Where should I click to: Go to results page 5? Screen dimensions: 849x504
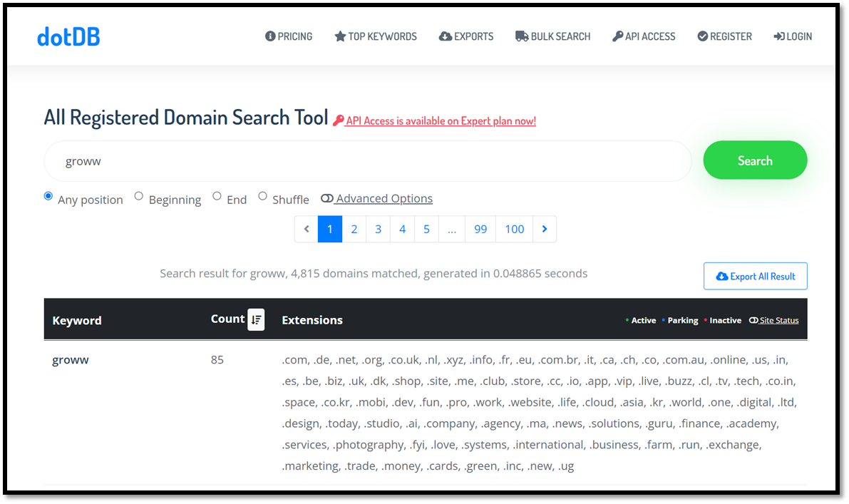tap(427, 229)
